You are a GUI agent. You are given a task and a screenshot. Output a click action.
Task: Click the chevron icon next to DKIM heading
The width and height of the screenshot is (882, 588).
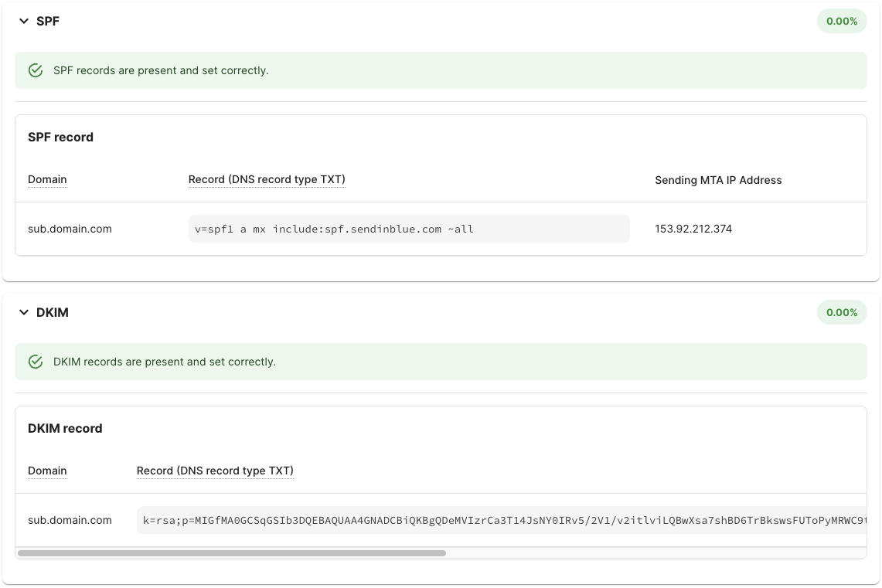[22, 312]
